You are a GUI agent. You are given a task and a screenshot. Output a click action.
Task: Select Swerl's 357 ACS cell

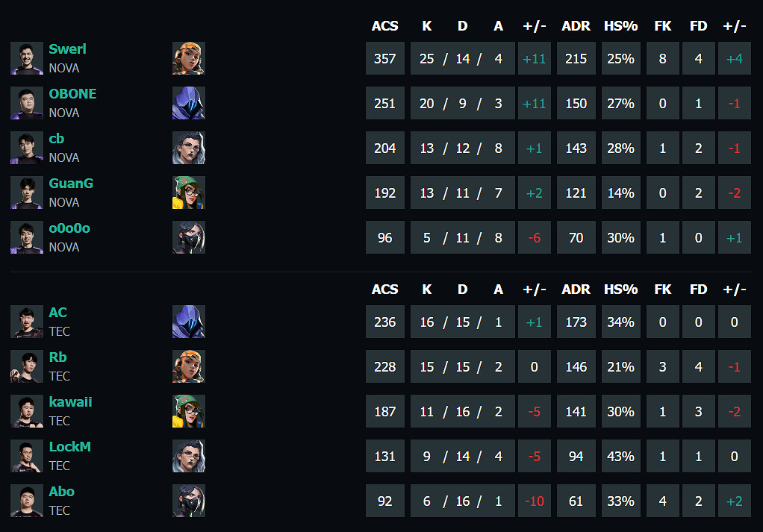(384, 58)
